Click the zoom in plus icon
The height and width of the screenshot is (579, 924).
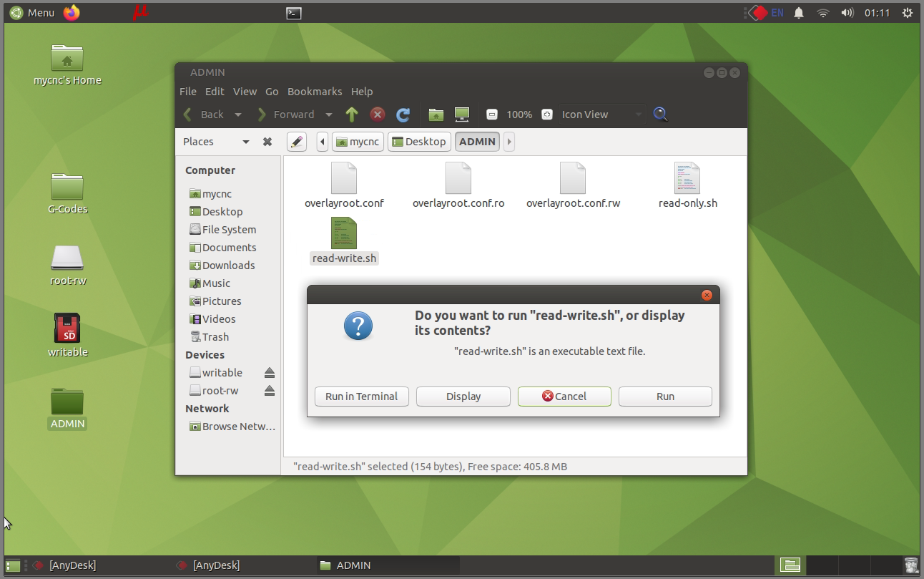pyautogui.click(x=547, y=115)
